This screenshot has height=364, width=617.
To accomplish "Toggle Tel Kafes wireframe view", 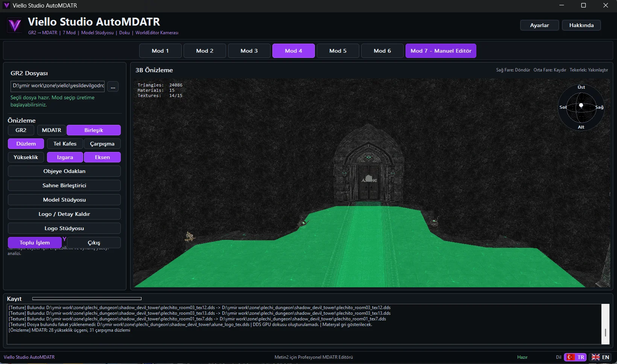I will 65,144.
